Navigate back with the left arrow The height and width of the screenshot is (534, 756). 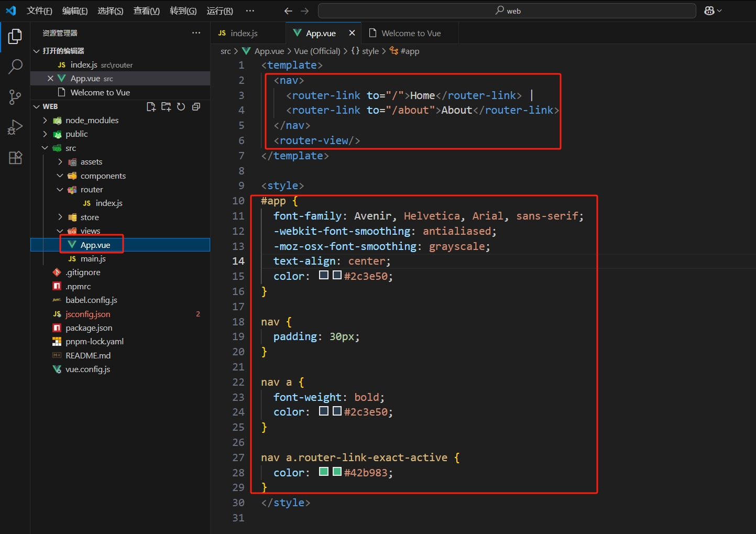click(288, 11)
